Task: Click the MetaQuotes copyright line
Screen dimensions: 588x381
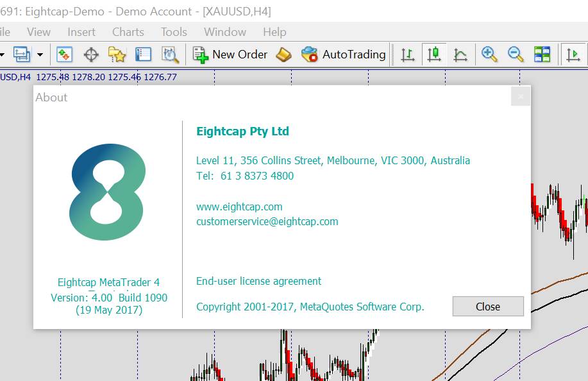Action: 310,307
